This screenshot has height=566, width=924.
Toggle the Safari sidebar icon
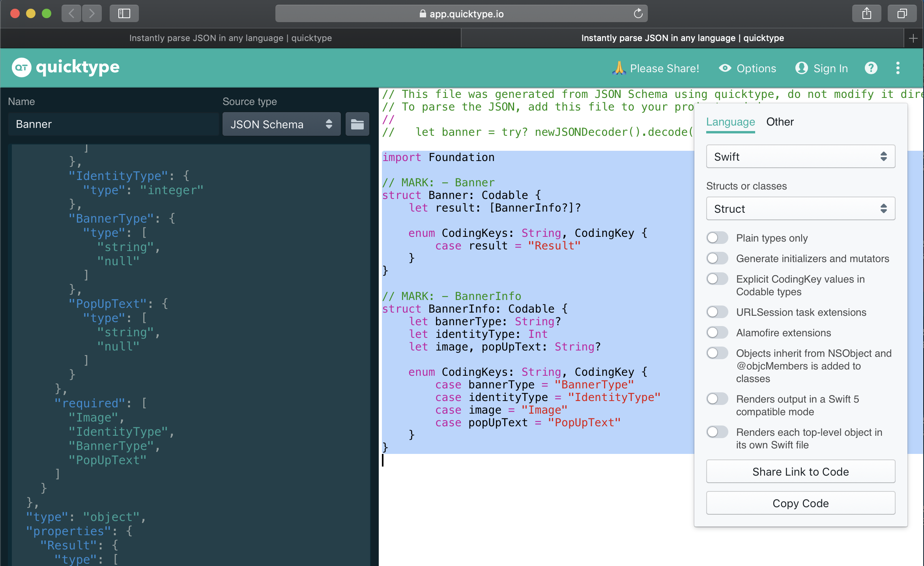[124, 14]
